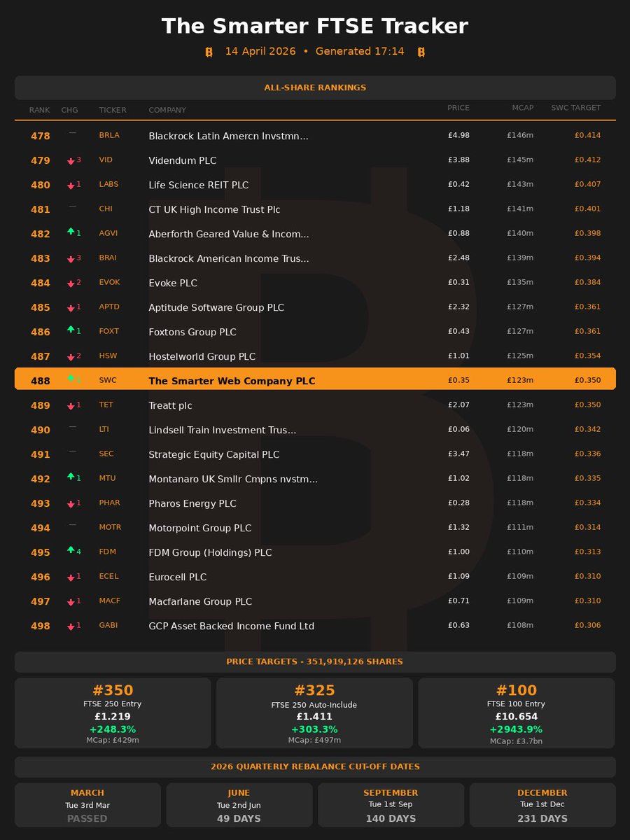The height and width of the screenshot is (840, 630).
Task: Click the Bitcoin icon right of Generated 17:14
Action: coord(421,52)
